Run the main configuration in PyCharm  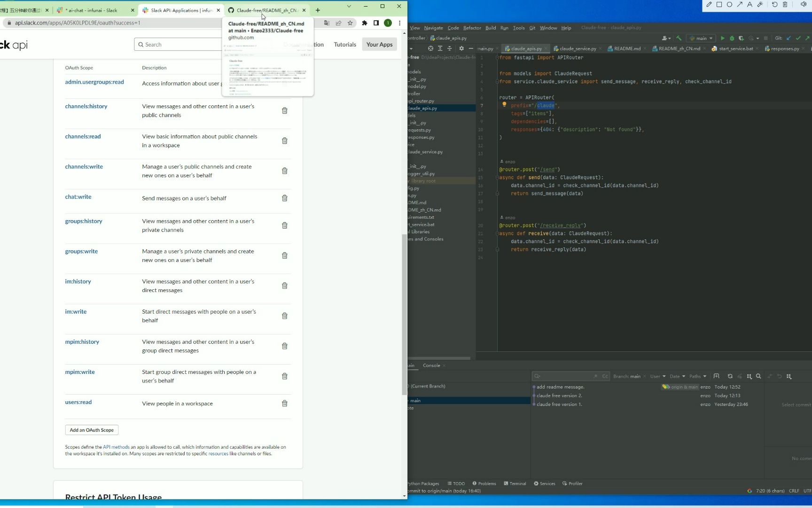tap(723, 38)
